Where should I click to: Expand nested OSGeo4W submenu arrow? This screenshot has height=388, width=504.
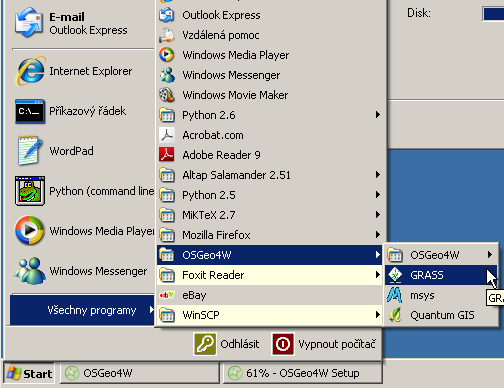click(490, 255)
